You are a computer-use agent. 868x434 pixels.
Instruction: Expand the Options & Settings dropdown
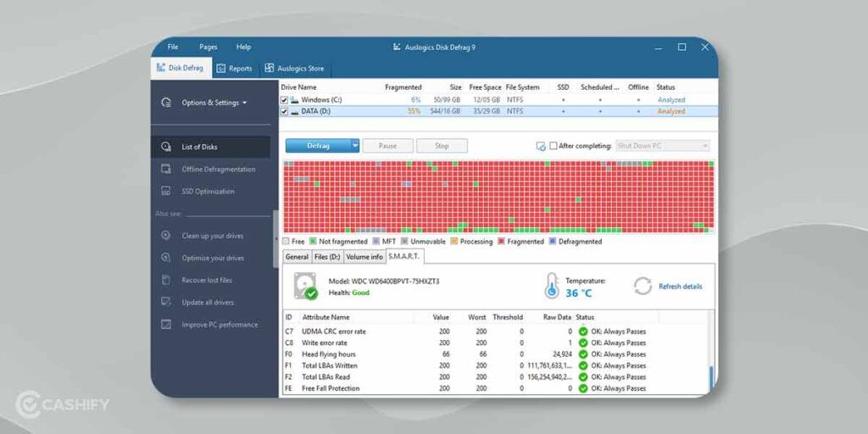pos(245,103)
